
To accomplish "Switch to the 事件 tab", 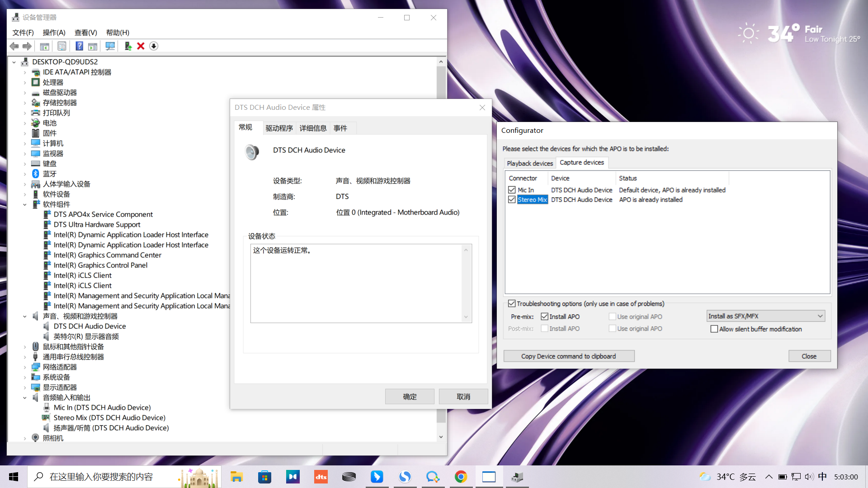I will (x=340, y=128).
